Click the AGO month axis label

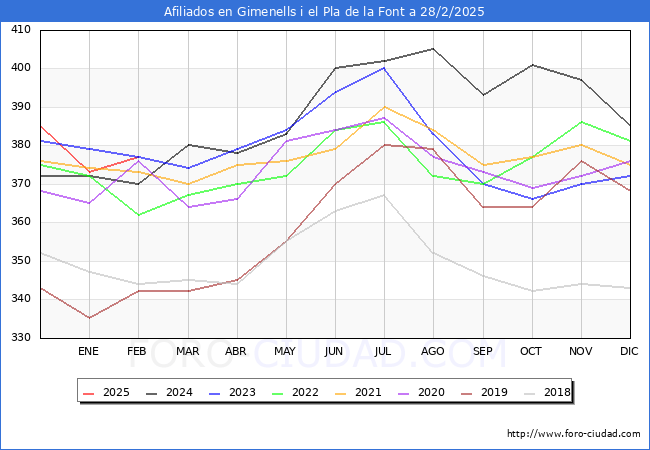tap(433, 351)
